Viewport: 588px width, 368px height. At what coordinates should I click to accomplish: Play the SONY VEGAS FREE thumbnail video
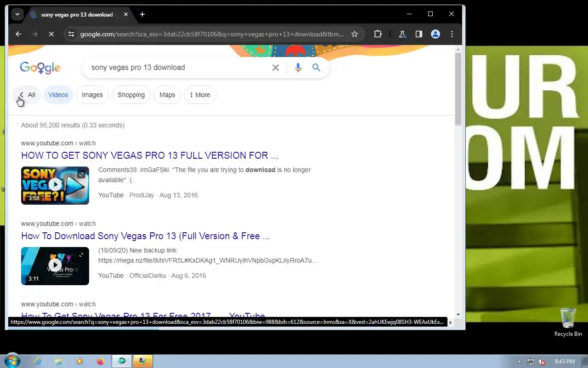[x=55, y=185]
